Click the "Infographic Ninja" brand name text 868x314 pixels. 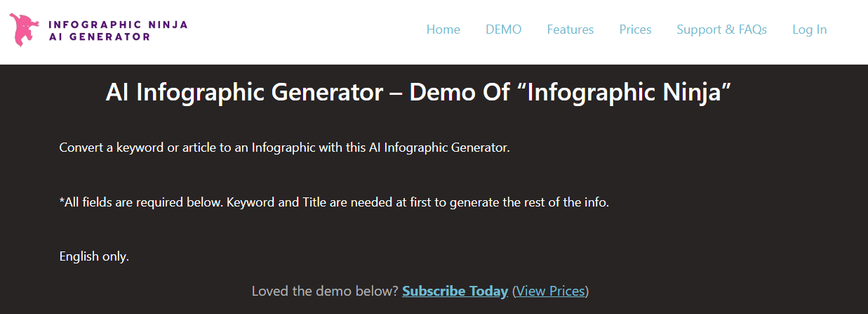point(118,25)
